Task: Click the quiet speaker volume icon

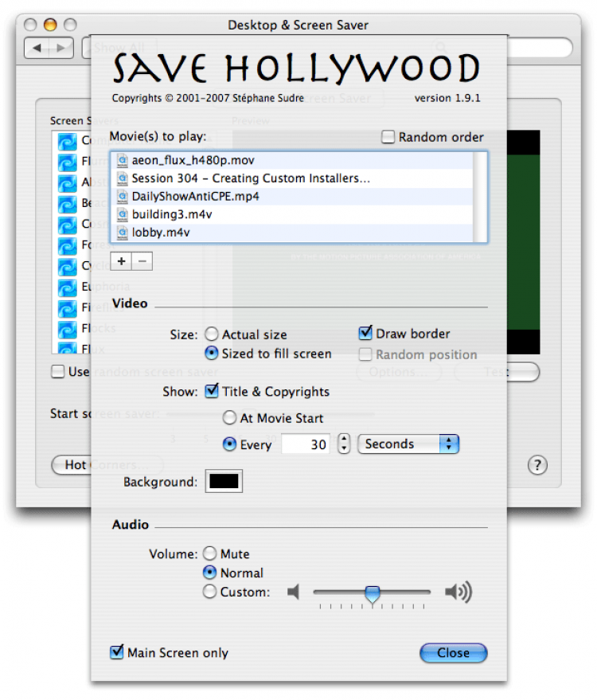Action: [x=294, y=592]
